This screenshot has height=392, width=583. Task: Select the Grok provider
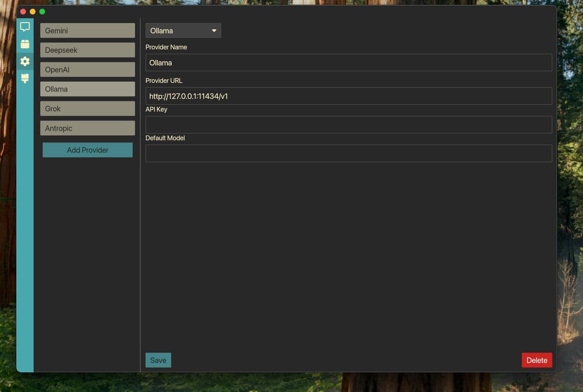pyautogui.click(x=87, y=109)
